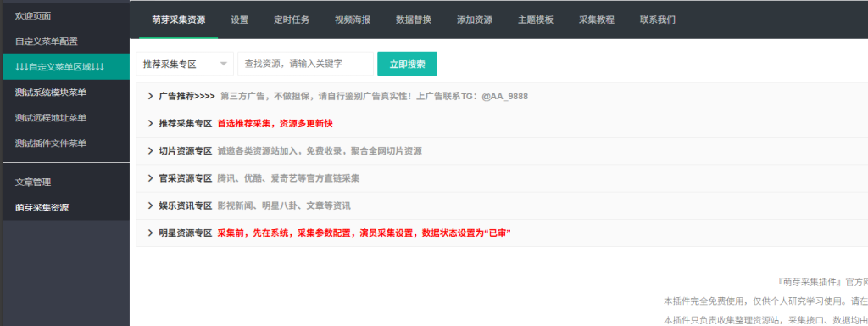Viewport: 868px width, 326px height.
Task: Click the 立即搜索 button
Action: (408, 64)
